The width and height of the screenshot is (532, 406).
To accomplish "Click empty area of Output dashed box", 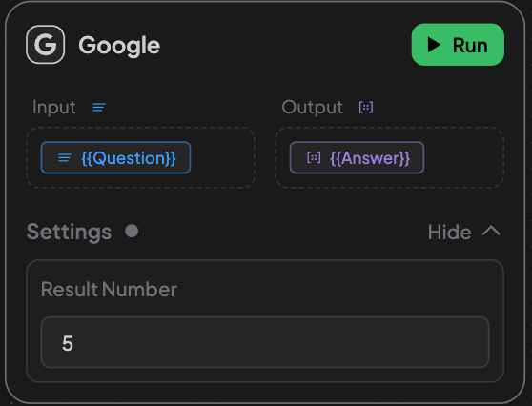I will pyautogui.click(x=463, y=157).
